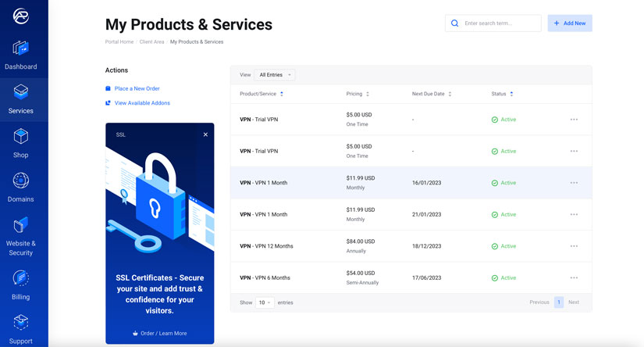Close the SSL promo card

[x=205, y=134]
